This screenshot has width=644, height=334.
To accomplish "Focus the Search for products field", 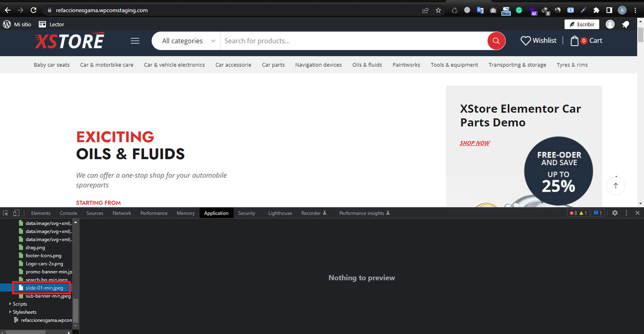I will pos(353,41).
